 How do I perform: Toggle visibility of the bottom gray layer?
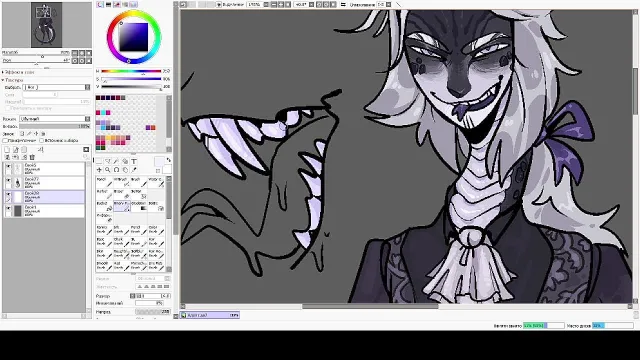[8, 209]
